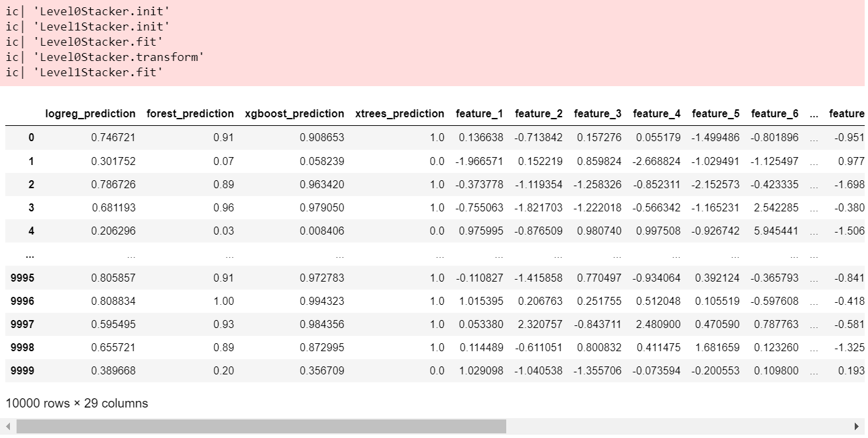Click feature_3 value -1.355706
The image size is (868, 438).
598,371
